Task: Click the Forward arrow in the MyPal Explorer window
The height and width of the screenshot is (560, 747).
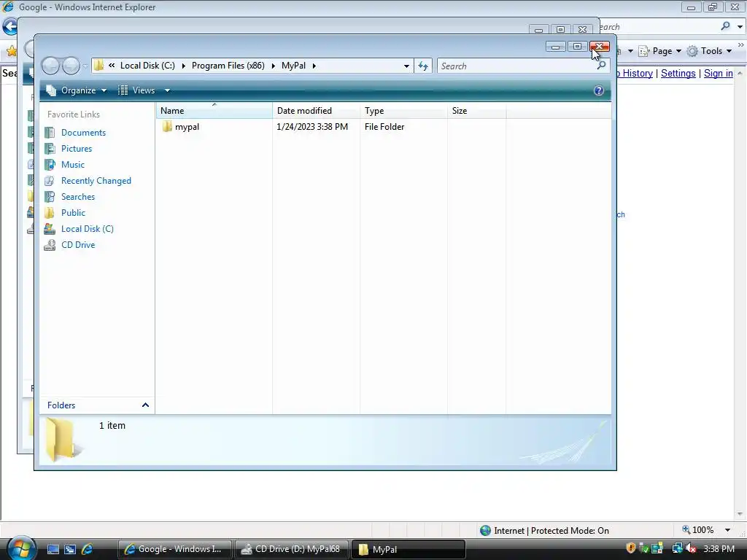Action: [x=71, y=66]
